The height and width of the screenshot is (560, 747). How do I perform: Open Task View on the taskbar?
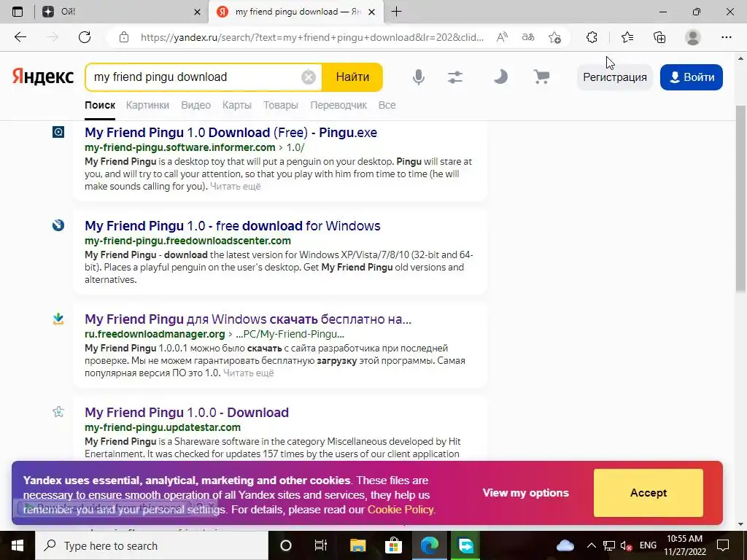point(321,545)
